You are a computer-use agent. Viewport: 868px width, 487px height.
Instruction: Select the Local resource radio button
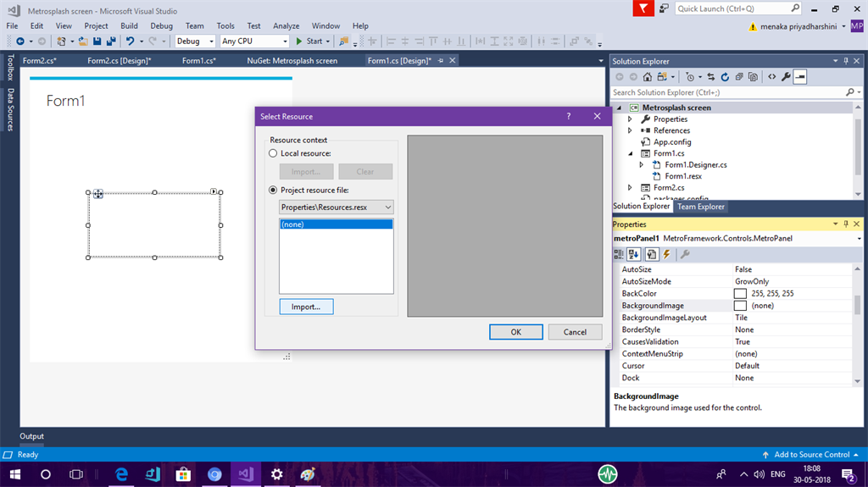point(273,153)
